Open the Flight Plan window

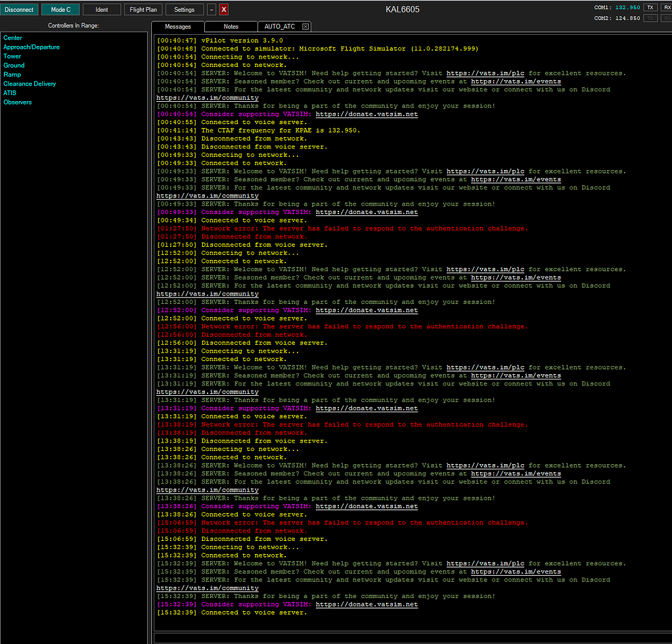(x=143, y=10)
